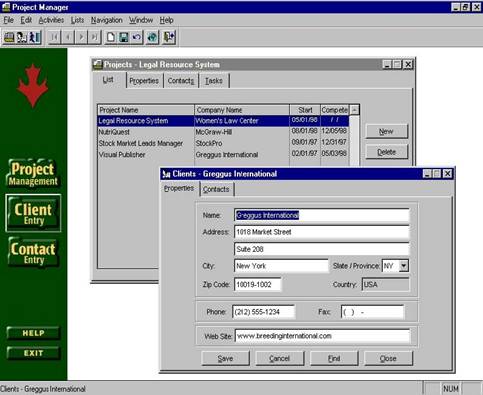Click the green HELP sidebar button
483x395 pixels.
33,333
